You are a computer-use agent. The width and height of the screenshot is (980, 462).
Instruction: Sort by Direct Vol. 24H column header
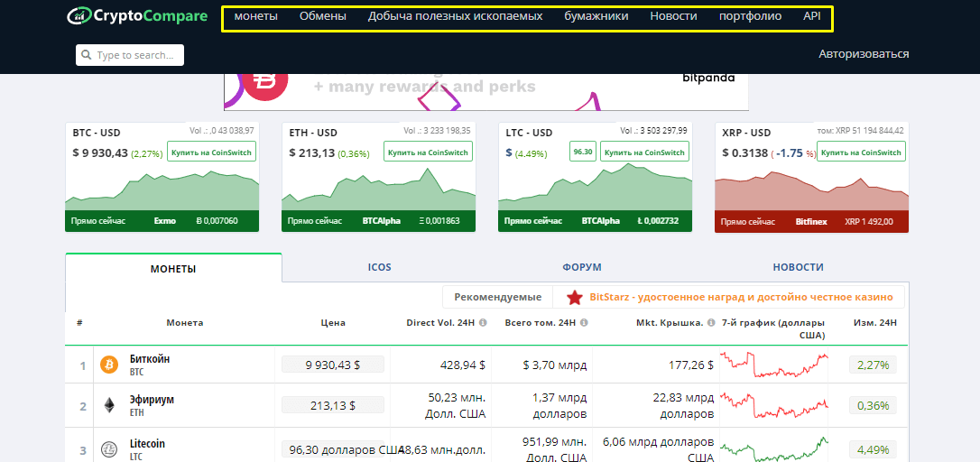tap(440, 323)
